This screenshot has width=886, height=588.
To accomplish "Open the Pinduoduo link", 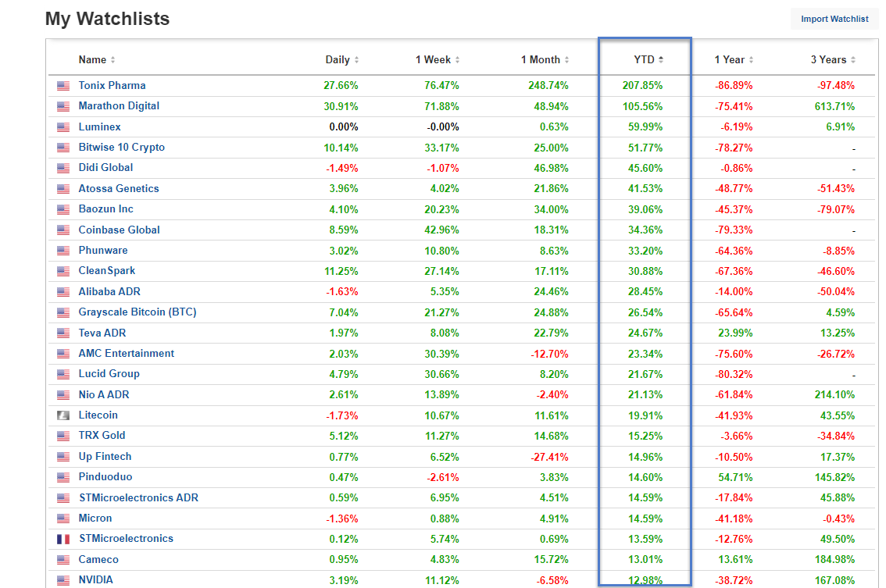I will click(x=105, y=476).
